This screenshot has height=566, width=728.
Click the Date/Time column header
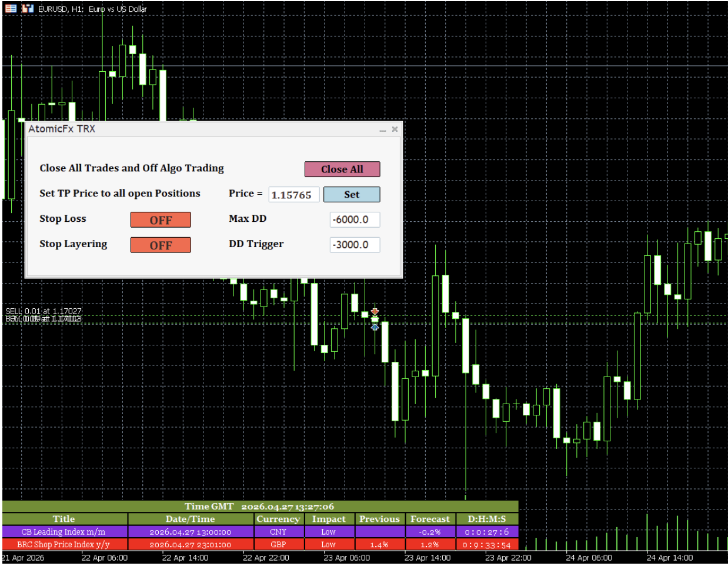tap(191, 519)
